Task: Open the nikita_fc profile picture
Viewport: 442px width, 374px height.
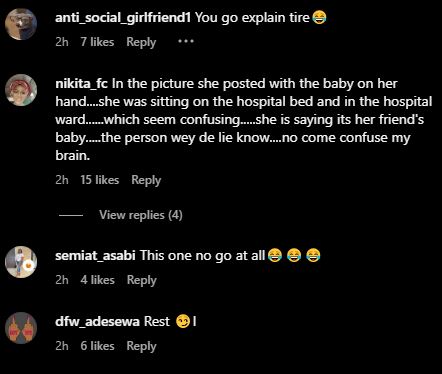Action: (21, 90)
